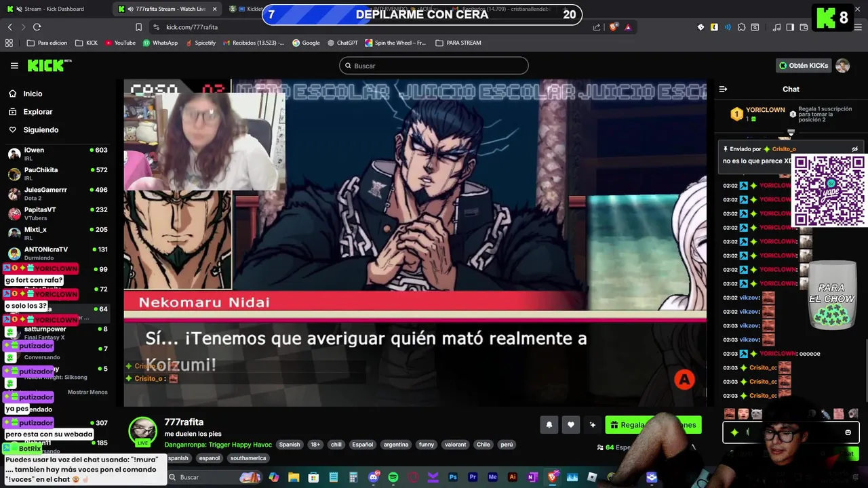Reload the page
This screenshot has height=488, width=868.
(x=37, y=27)
